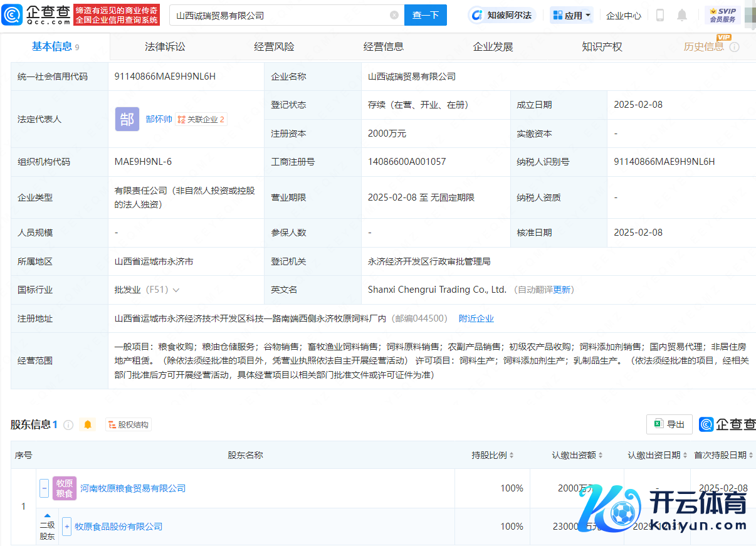Collapse the 河南牧原粮食贸易 shareholder row

pos(44,488)
